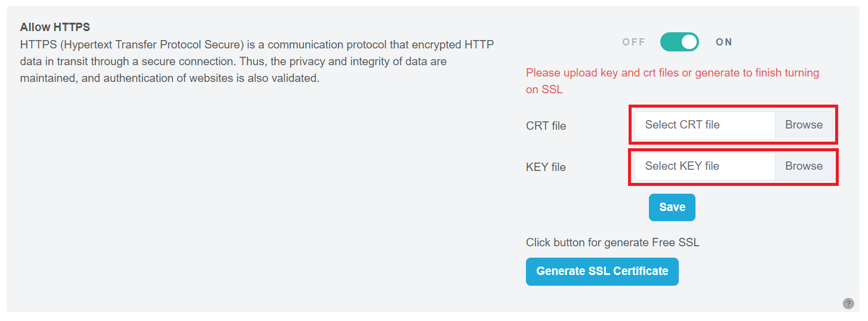
Task: Click the red upload warning message
Action: pos(672,73)
